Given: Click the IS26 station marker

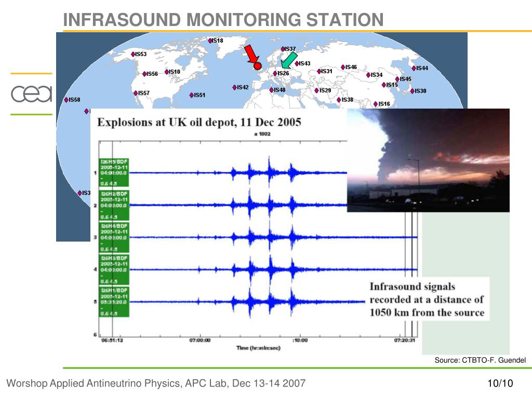Looking at the screenshot, I should tap(275, 73).
